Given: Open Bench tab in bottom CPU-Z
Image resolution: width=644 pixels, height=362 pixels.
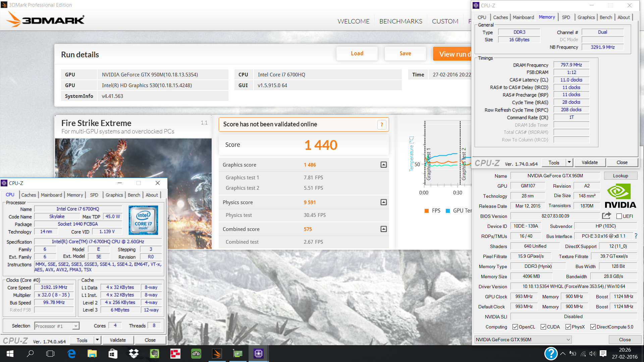Looking at the screenshot, I should point(134,195).
